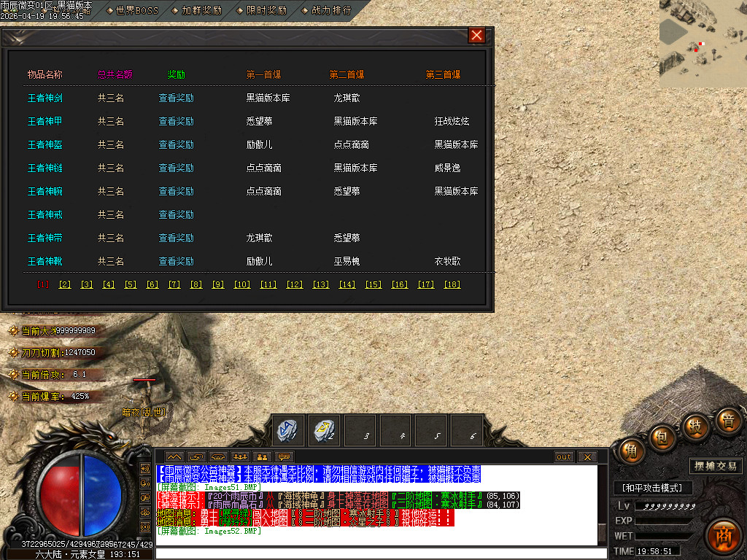The width and height of the screenshot is (747, 560).
Task: Select the yellow rune skill in hotbar slot 2
Action: pyautogui.click(x=324, y=430)
